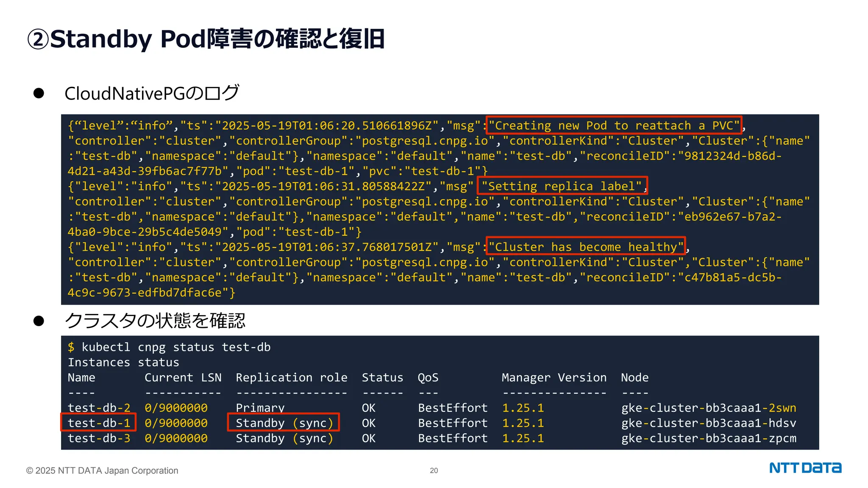The image size is (868, 488).
Task: Click the Replication role column header
Action: 291,377
